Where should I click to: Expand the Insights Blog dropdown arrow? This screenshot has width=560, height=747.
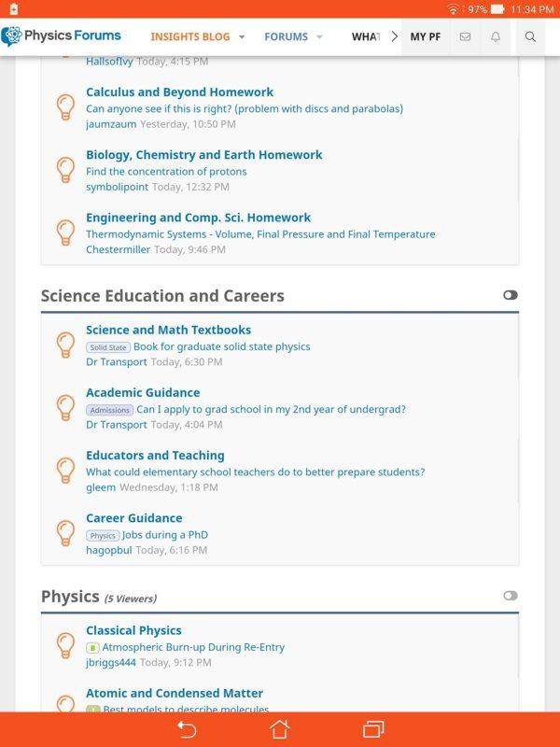pyautogui.click(x=242, y=36)
